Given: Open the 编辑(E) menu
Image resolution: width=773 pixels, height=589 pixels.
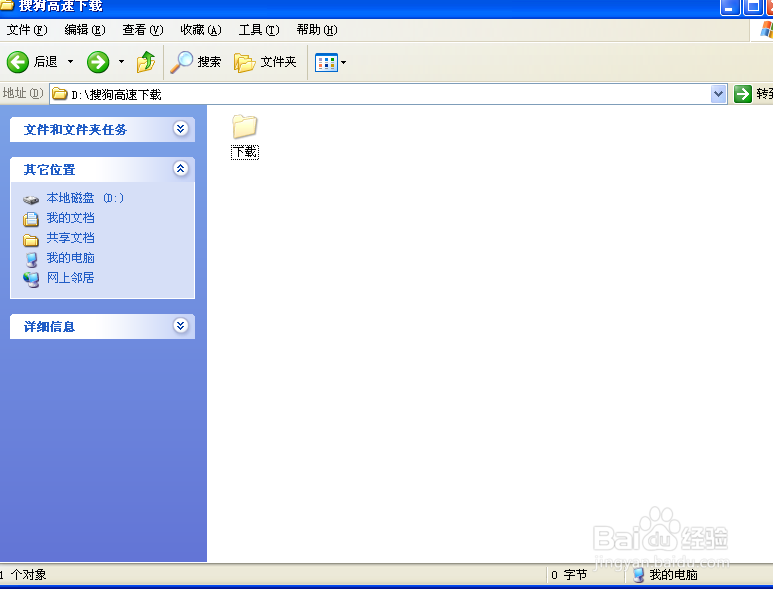Looking at the screenshot, I should pos(85,30).
